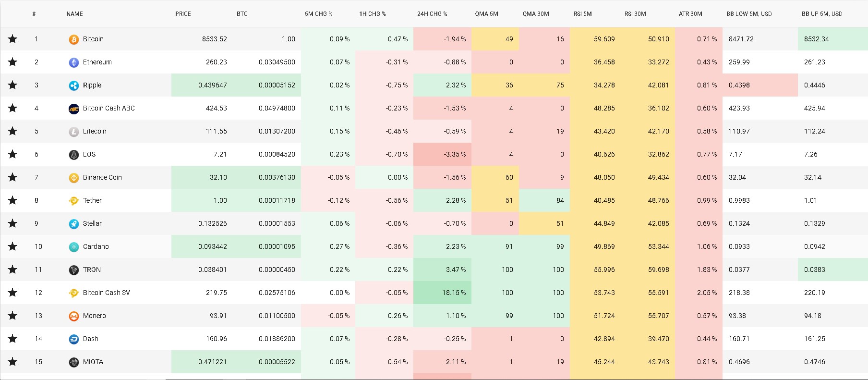Click the ATR 30M column header
Viewport: 868px width, 380px height.
690,14
